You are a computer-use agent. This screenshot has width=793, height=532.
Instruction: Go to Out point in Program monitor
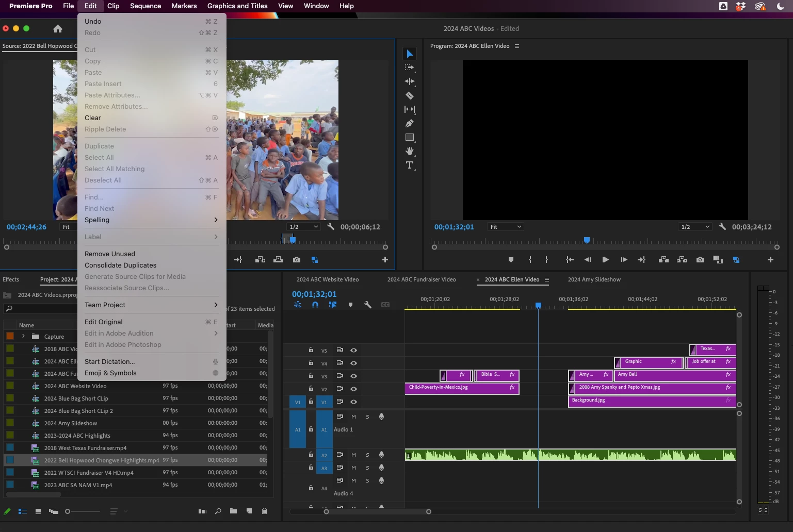click(x=641, y=260)
